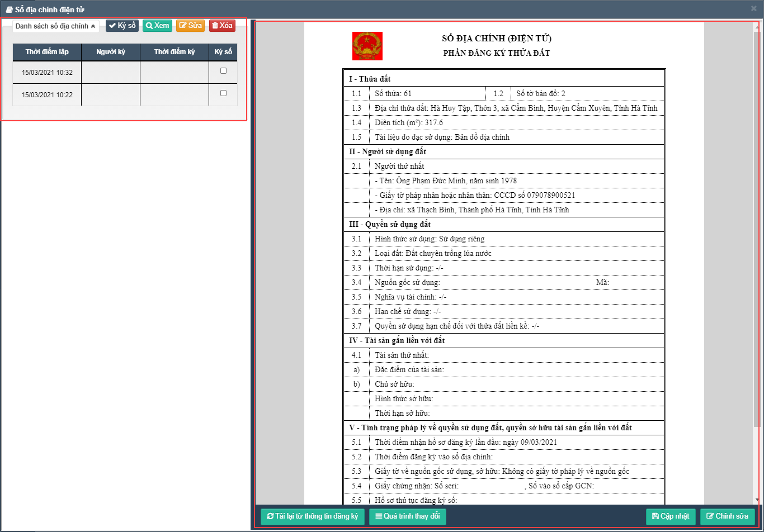
Task: Click the Sổ địa chính điện tử book icon
Action: pyautogui.click(x=9, y=9)
